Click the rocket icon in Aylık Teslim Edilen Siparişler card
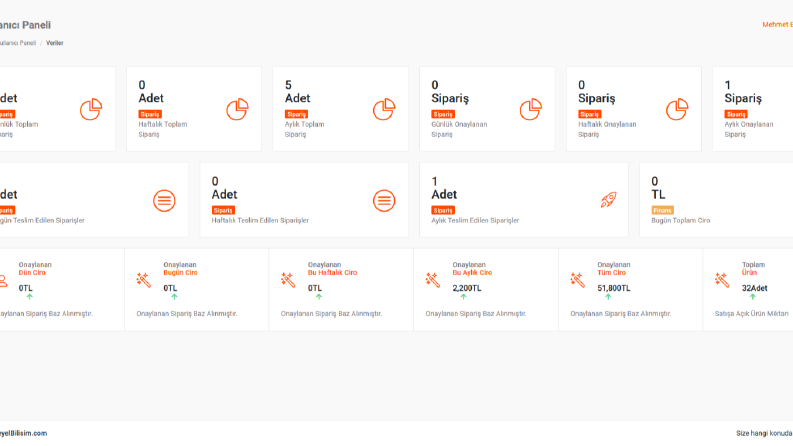The height and width of the screenshot is (446, 793). (608, 200)
